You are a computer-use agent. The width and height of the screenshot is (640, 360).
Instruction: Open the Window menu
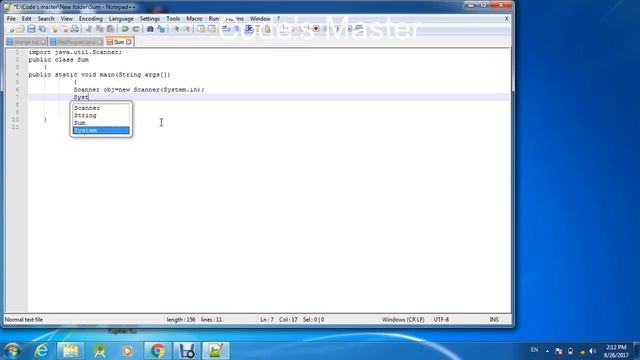click(x=260, y=19)
